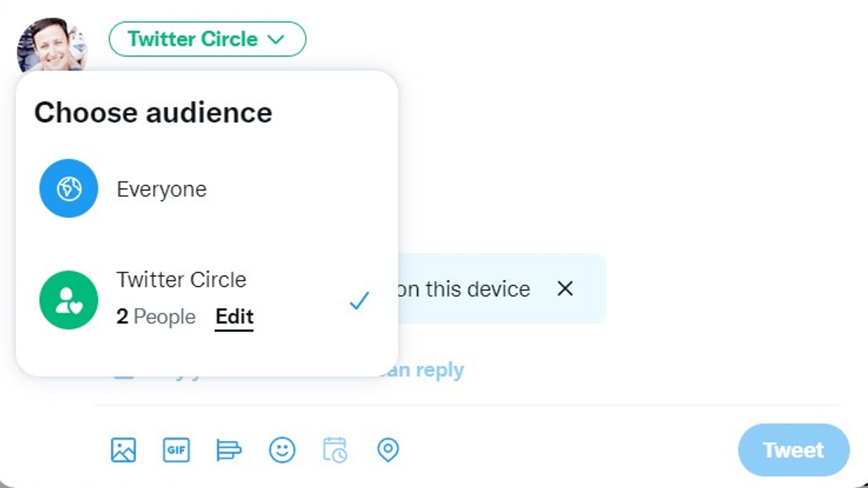Select Twitter Circle as the tweet audience
Viewport: 868px width, 488px height.
[182, 280]
